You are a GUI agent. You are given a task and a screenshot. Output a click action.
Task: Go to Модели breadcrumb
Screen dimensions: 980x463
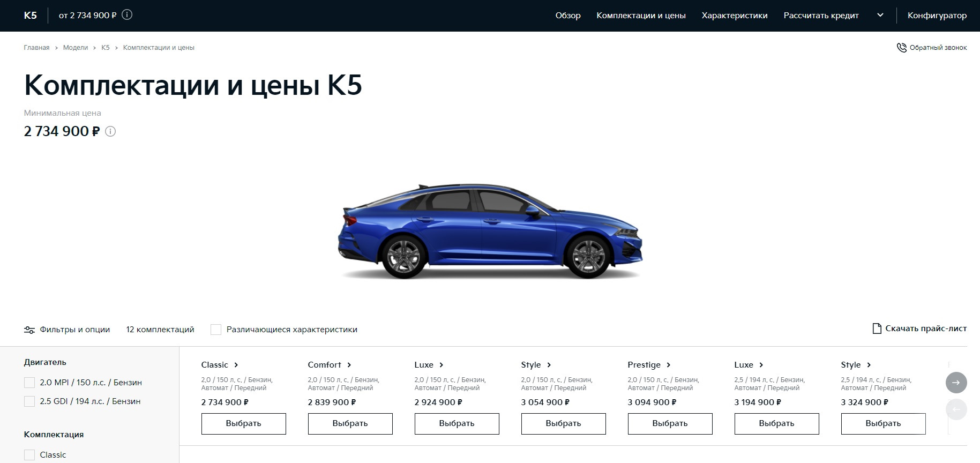pyautogui.click(x=76, y=48)
